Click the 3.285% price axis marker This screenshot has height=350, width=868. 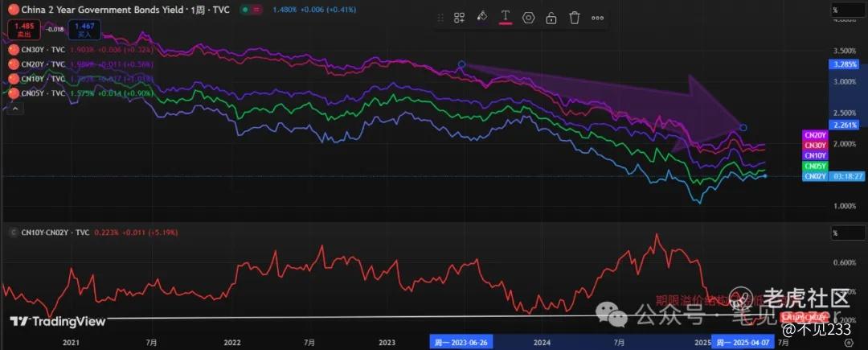[844, 64]
